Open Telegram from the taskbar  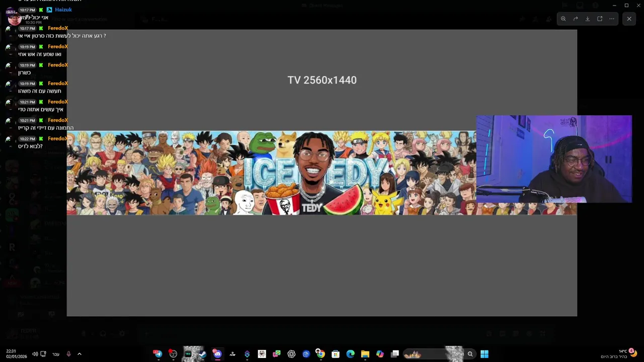pyautogui.click(x=158, y=354)
